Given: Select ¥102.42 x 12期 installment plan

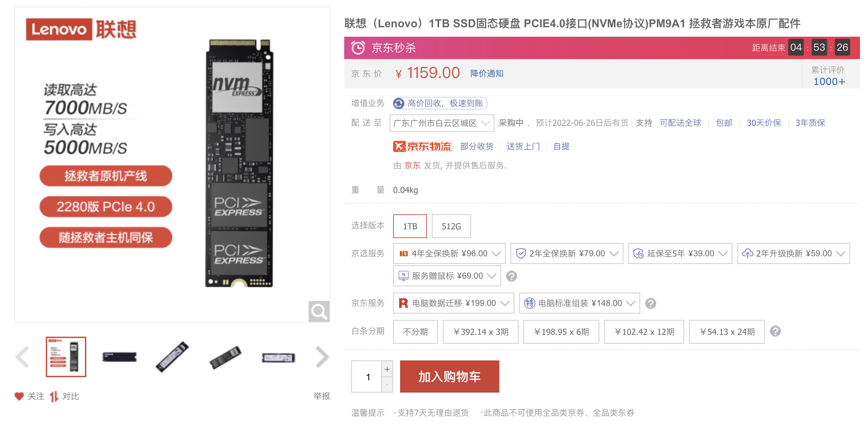Looking at the screenshot, I should click(x=644, y=332).
